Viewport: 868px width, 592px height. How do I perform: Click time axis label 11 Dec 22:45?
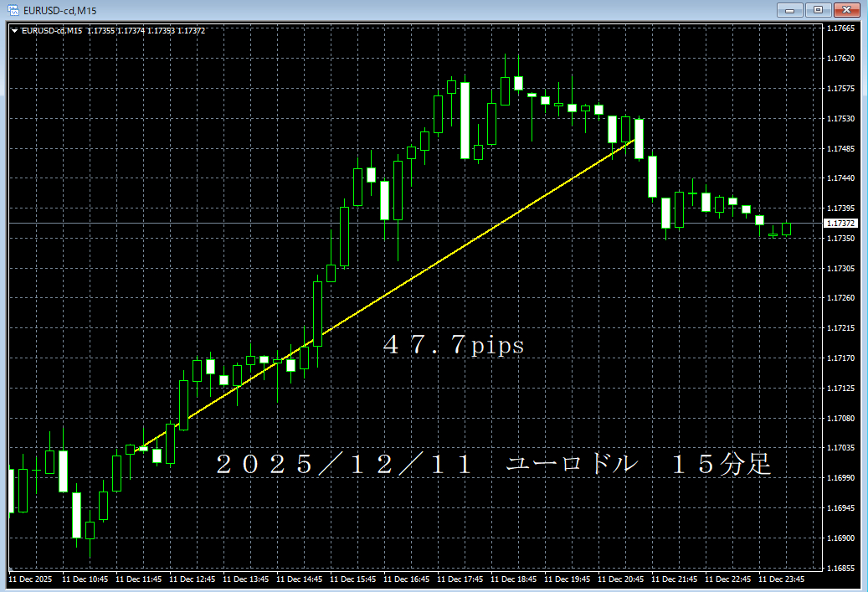pyautogui.click(x=728, y=579)
